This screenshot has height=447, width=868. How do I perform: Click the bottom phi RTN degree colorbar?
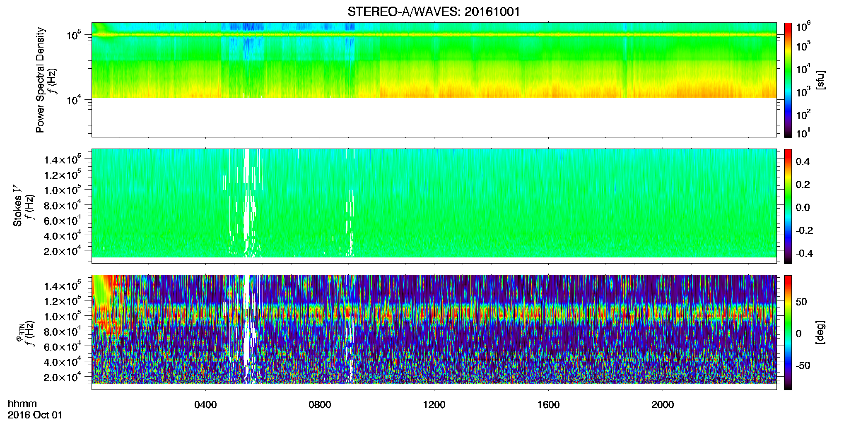point(788,332)
